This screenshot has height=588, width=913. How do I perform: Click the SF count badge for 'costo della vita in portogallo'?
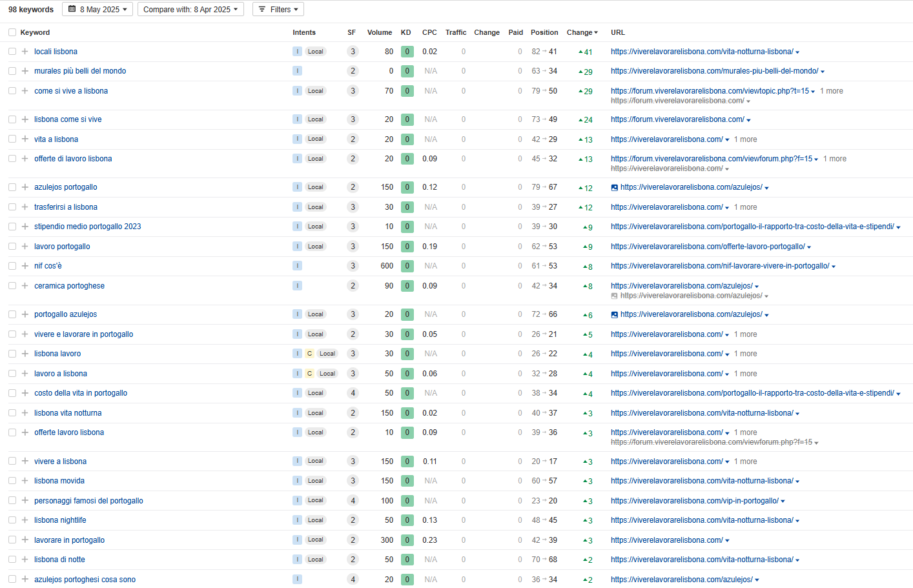click(x=353, y=393)
